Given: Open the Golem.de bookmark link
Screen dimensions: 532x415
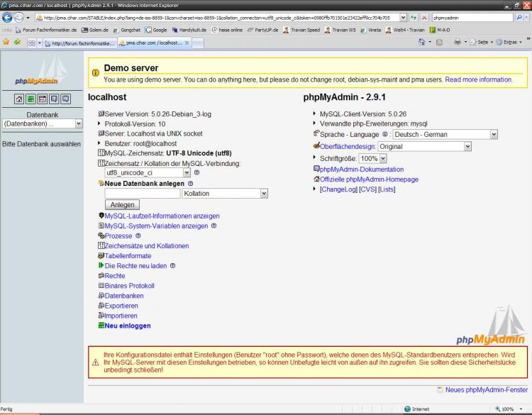Looking at the screenshot, I should coord(95,30).
